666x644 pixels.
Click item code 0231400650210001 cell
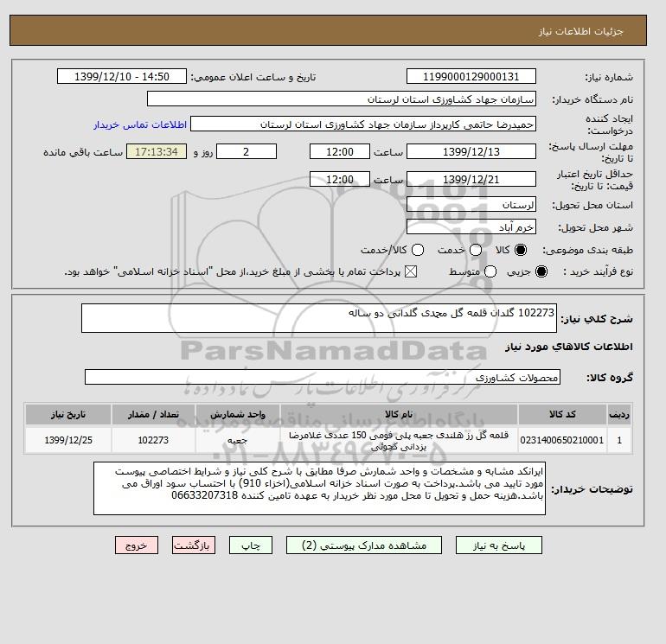coord(562,440)
